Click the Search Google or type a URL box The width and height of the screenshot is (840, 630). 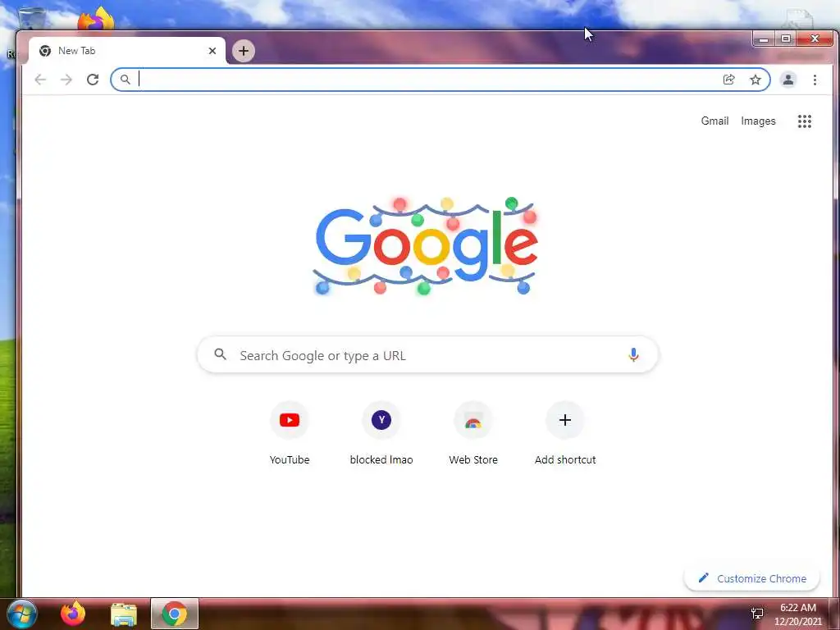pyautogui.click(x=427, y=355)
